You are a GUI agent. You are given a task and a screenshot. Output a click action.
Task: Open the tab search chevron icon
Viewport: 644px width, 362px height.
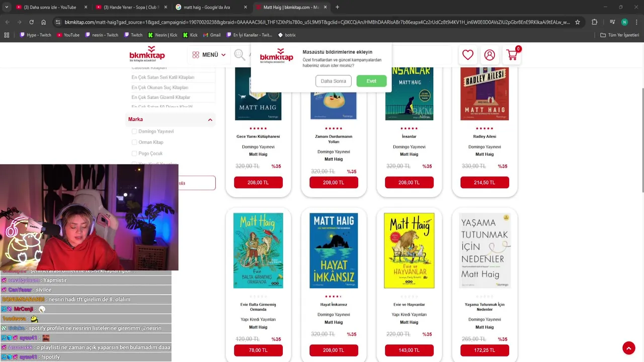[7, 7]
